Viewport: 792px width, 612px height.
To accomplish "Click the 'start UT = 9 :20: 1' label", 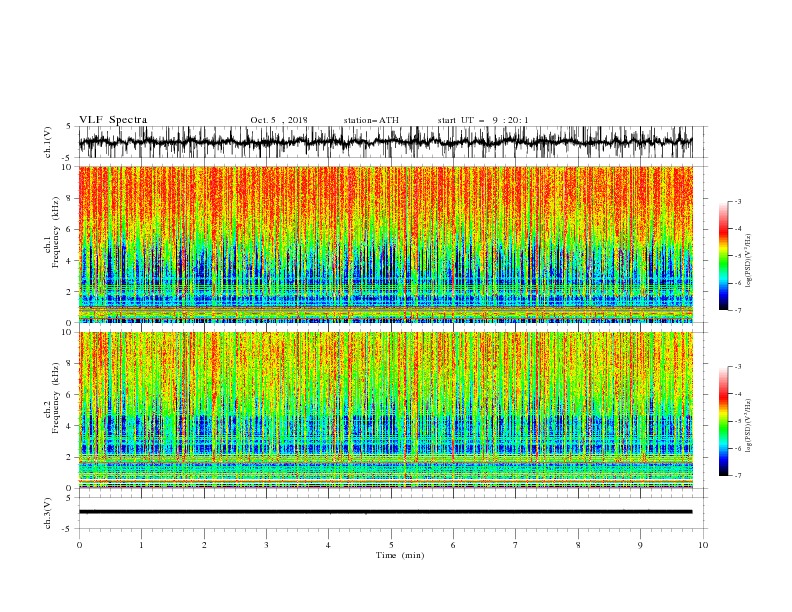I will pos(483,120).
